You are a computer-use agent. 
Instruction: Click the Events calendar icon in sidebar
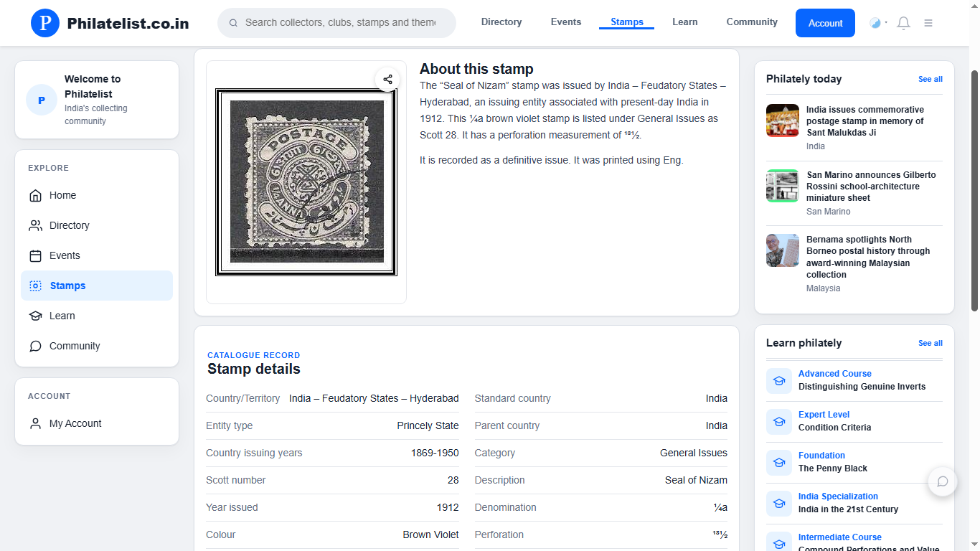click(35, 255)
